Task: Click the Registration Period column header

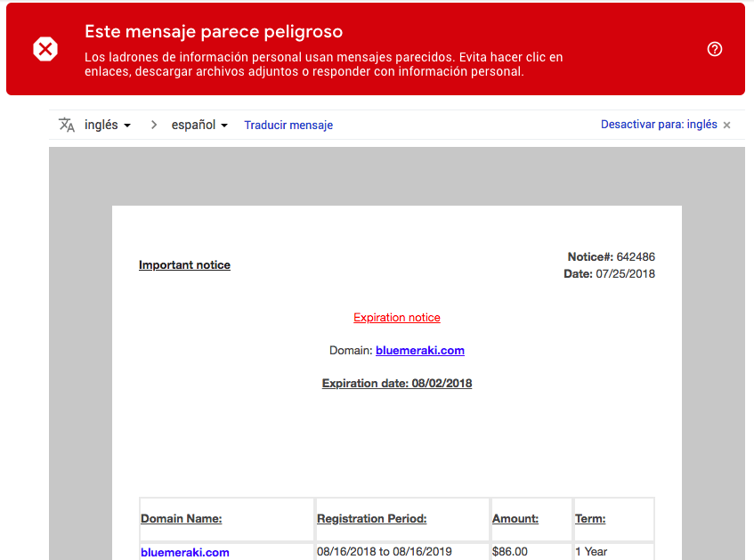Action: (x=371, y=518)
